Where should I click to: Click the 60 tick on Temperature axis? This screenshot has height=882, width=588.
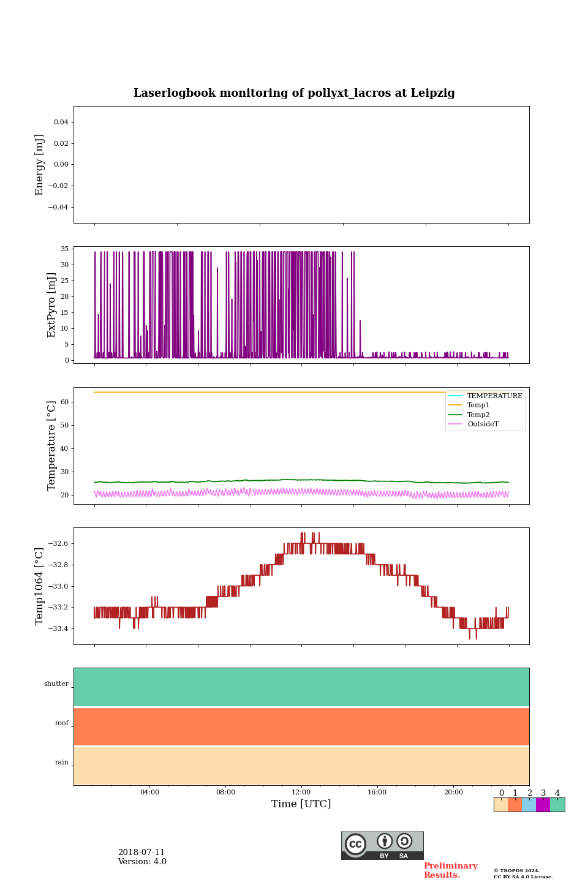tap(64, 402)
